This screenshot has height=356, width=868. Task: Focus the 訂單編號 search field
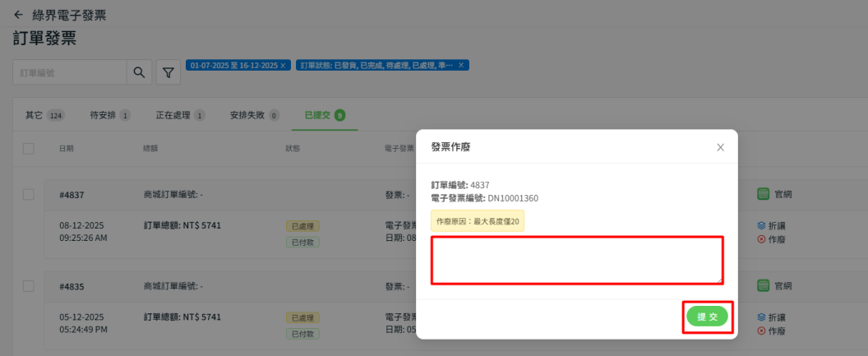pyautogui.click(x=70, y=72)
